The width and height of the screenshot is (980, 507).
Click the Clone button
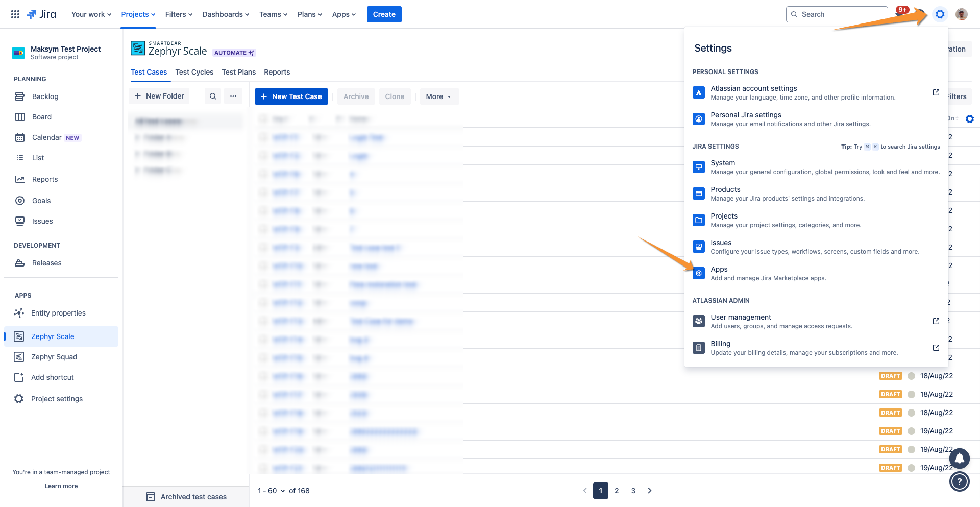395,96
